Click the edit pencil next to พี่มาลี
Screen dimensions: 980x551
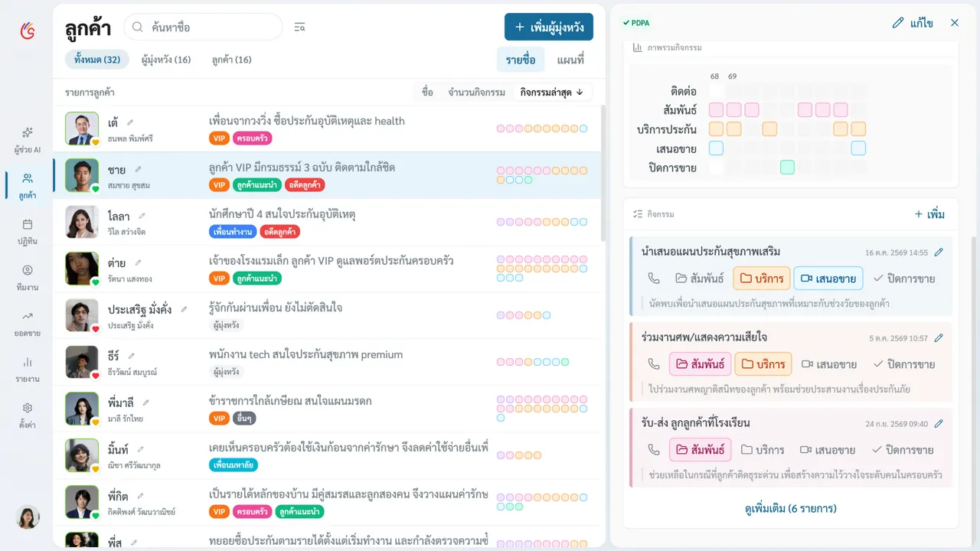coord(145,403)
